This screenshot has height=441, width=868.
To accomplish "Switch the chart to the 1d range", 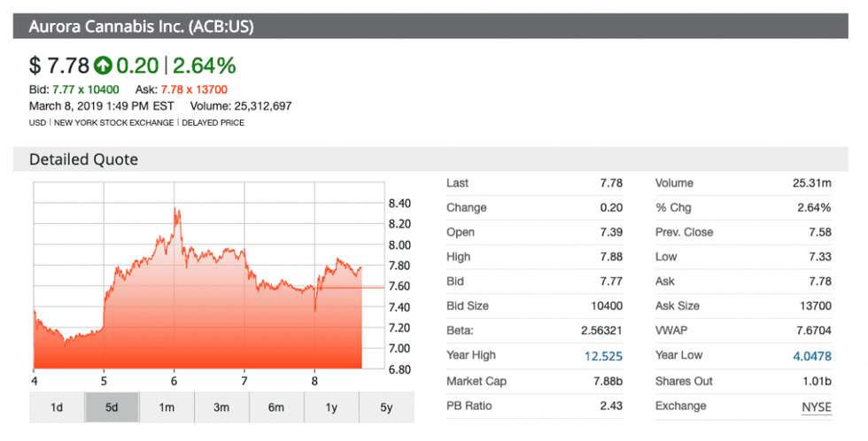I will coord(57,407).
